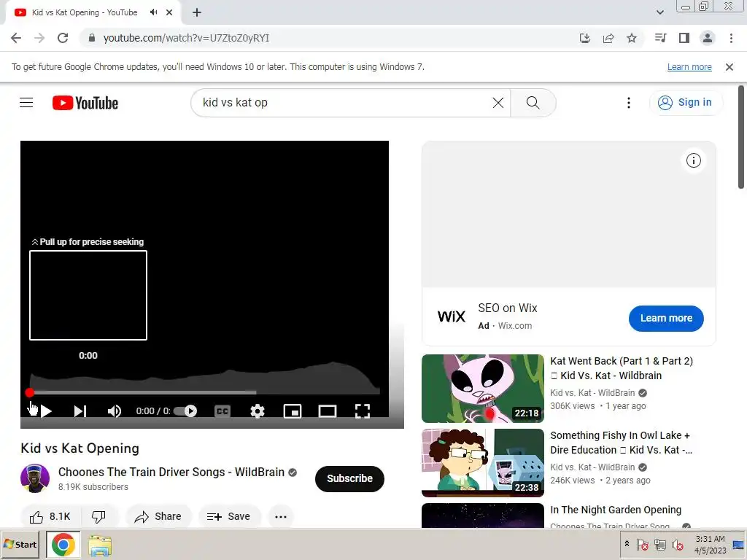Clear the search query with X
This screenshot has width=747, height=560.
tap(498, 102)
